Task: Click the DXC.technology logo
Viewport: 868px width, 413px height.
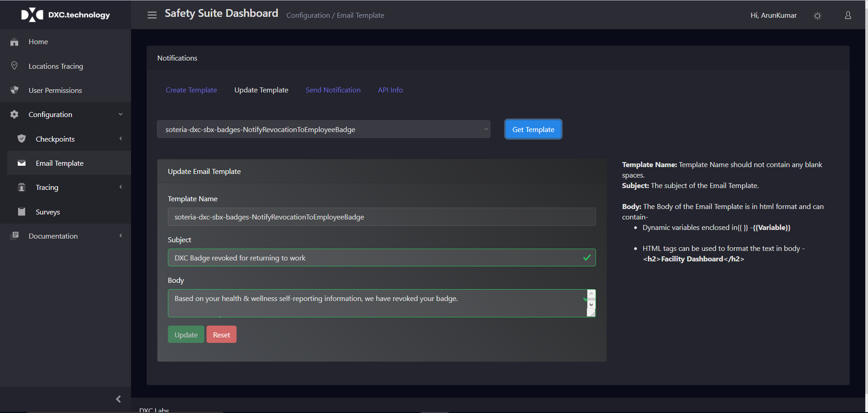Action: point(66,15)
